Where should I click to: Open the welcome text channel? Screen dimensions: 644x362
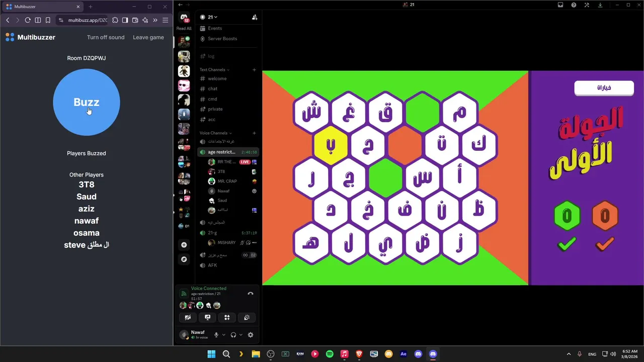(x=217, y=78)
